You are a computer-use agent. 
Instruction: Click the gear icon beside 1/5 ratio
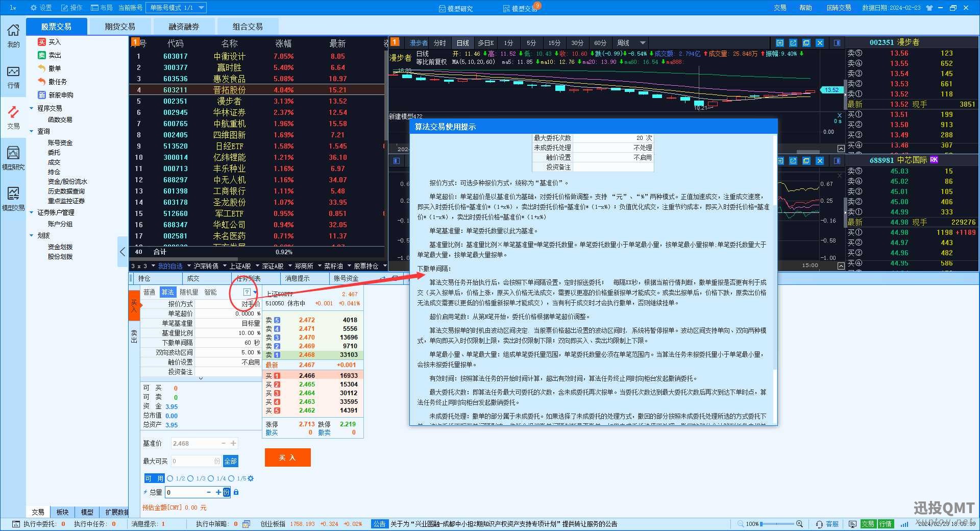[251, 478]
